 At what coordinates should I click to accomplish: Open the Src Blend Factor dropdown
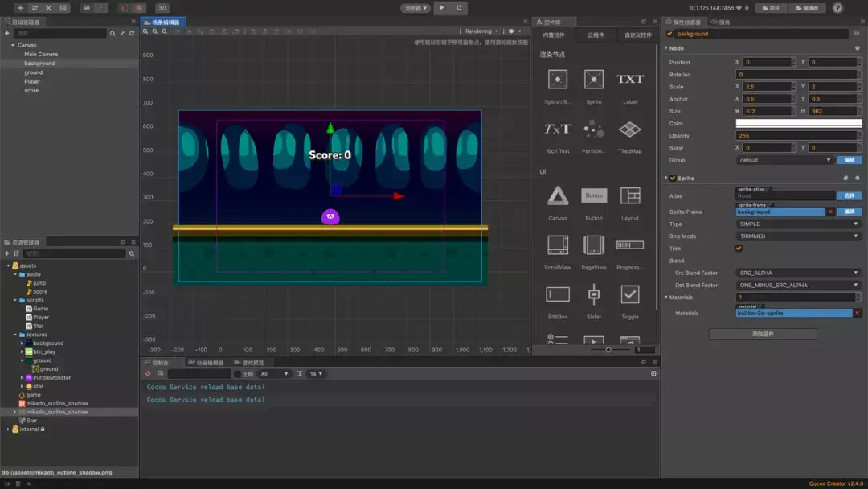click(x=798, y=273)
